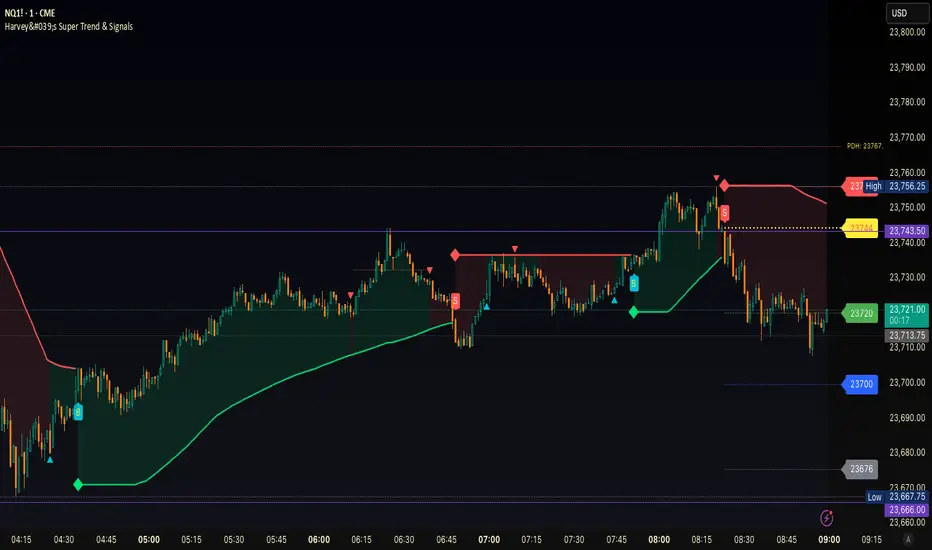Click the 09:15 time axis label
The height and width of the screenshot is (550, 932).
(x=871, y=540)
